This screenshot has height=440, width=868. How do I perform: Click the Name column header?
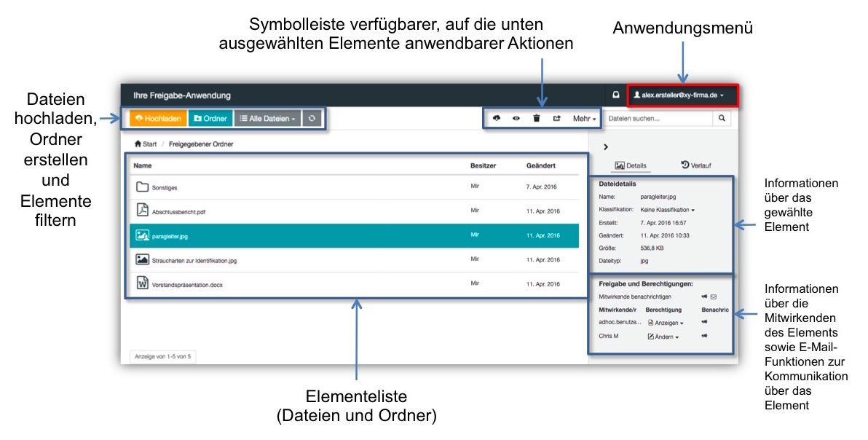pos(142,165)
